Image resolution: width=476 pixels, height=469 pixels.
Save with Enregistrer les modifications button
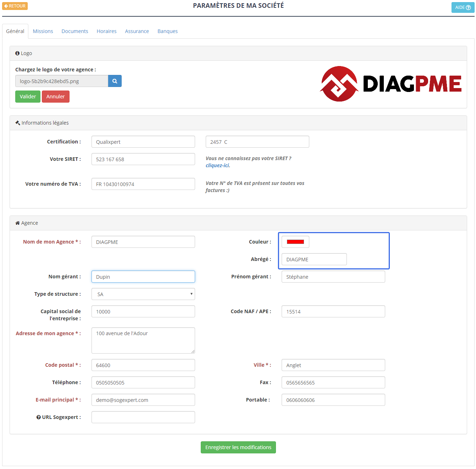click(238, 447)
